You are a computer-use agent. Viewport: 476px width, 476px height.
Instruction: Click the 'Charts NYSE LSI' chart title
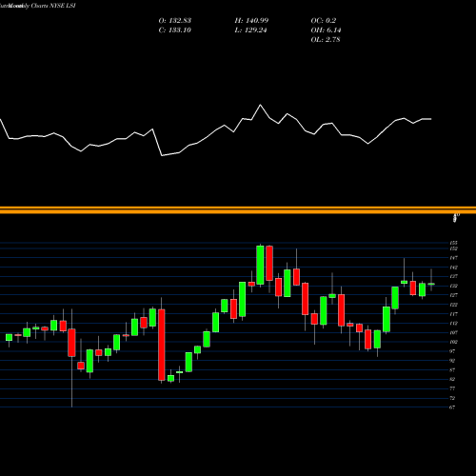53,6
